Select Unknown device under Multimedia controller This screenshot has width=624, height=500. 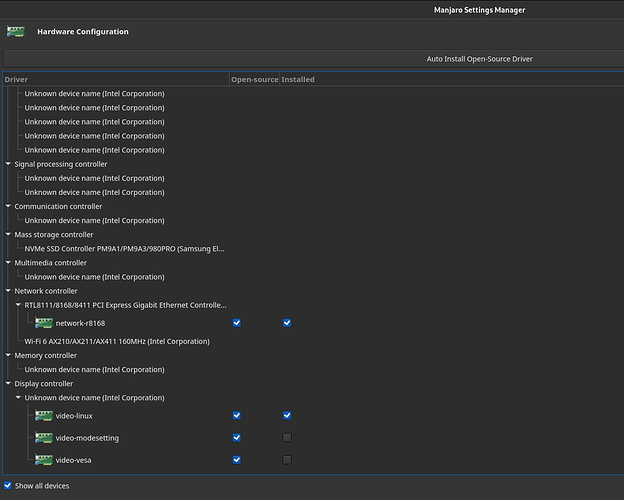tap(94, 277)
